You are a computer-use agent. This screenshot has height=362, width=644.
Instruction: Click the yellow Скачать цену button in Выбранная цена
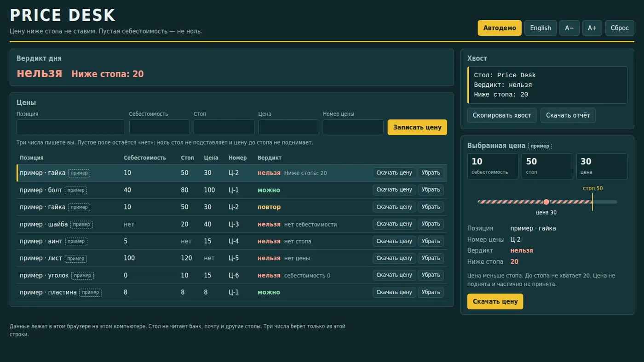pos(495,301)
